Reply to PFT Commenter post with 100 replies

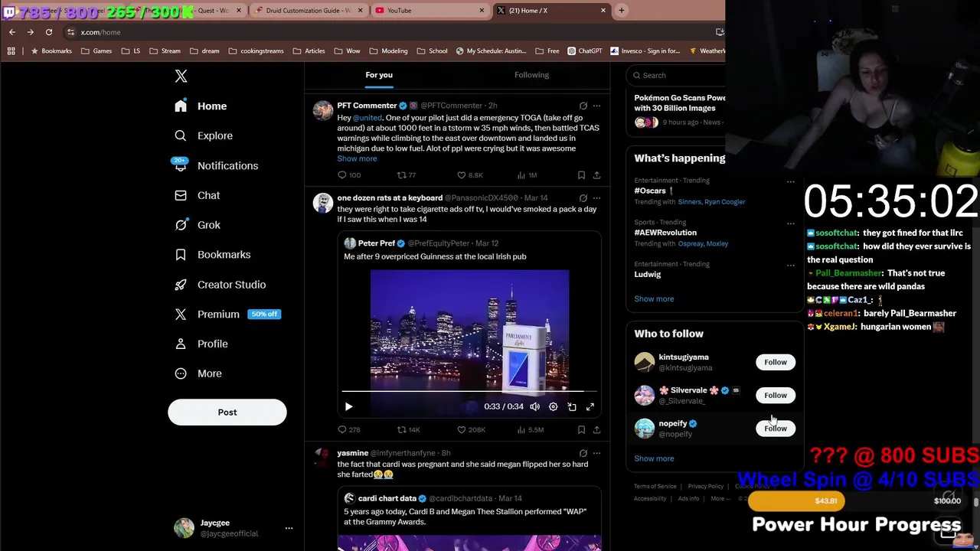point(349,175)
